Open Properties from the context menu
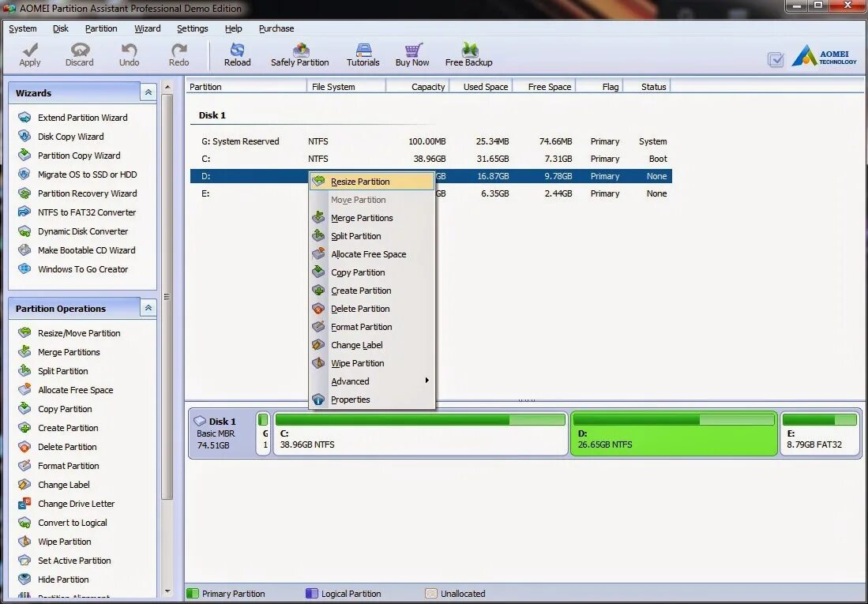This screenshot has width=868, height=604. pyautogui.click(x=371, y=400)
